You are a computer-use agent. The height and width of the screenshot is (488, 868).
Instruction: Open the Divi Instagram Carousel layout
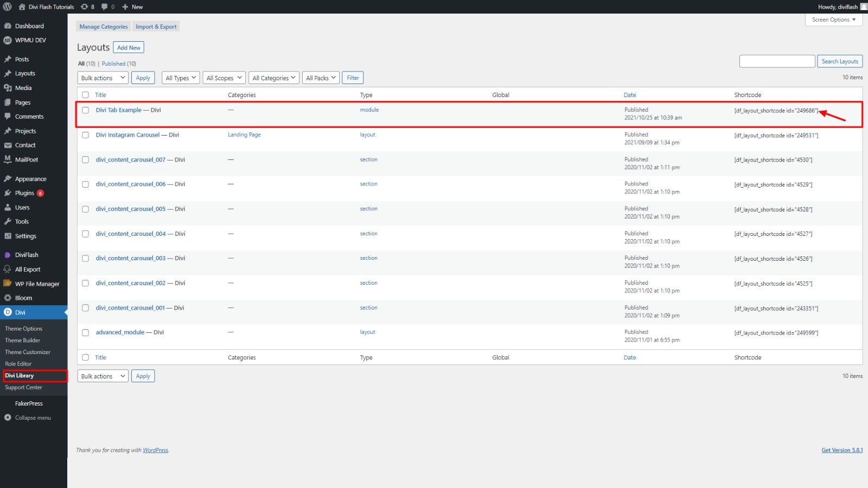tap(127, 134)
